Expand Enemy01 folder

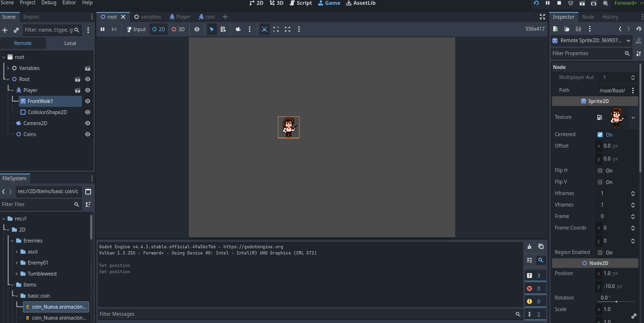[x=17, y=263]
